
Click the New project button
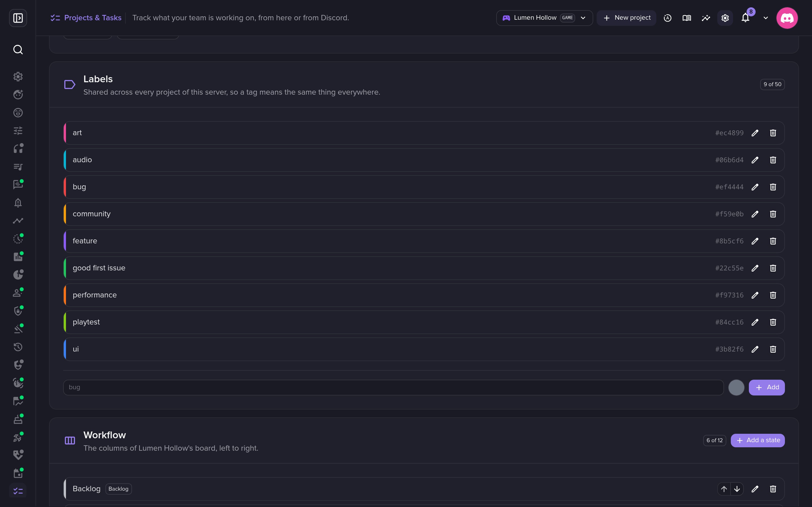(x=626, y=18)
